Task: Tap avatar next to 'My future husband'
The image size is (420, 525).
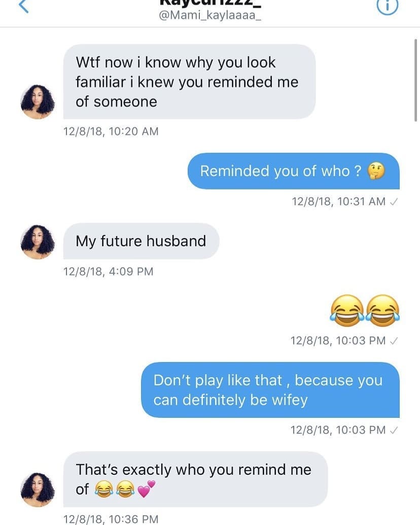Action: coord(38,242)
